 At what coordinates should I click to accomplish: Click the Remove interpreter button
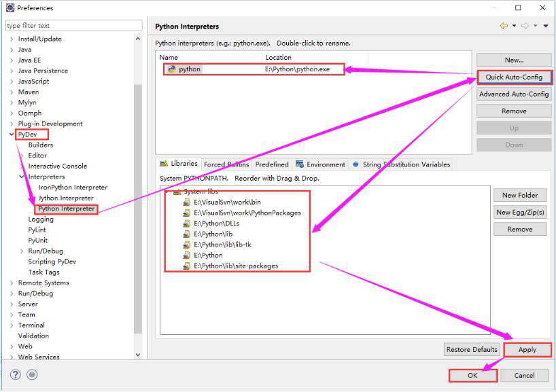514,111
